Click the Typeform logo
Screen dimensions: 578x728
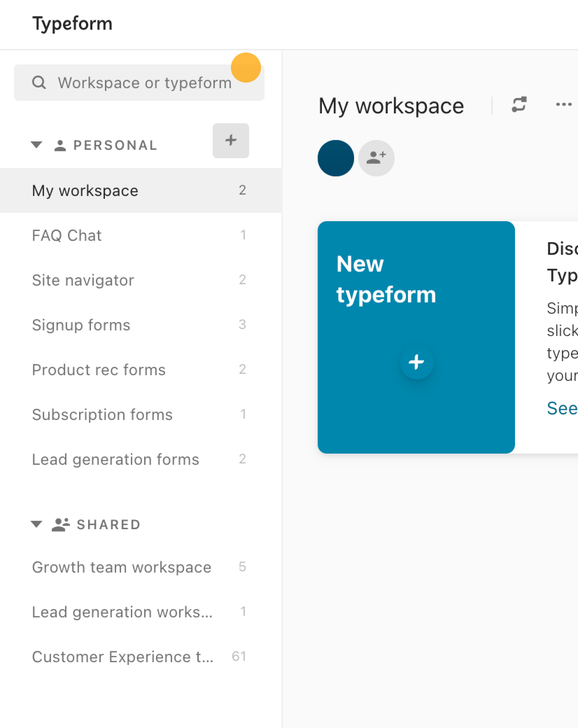pyautogui.click(x=72, y=24)
